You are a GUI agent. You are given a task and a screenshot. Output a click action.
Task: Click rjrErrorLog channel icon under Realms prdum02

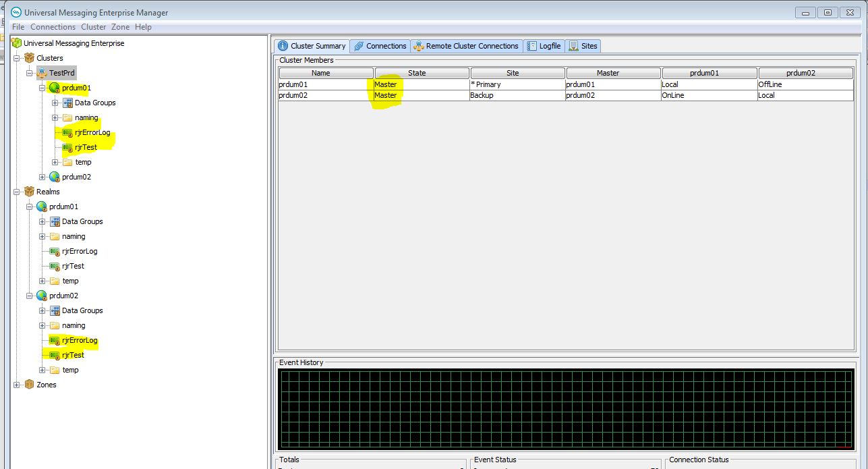point(55,340)
